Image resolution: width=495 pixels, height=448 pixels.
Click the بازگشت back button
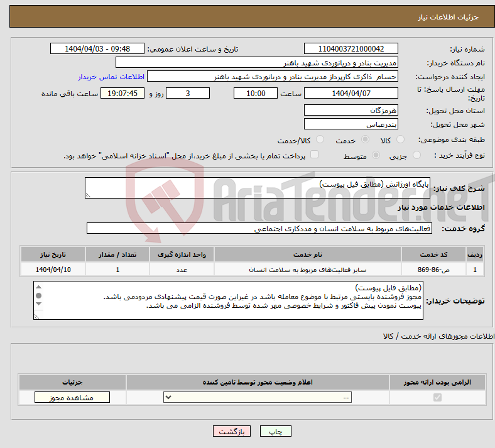(x=232, y=431)
